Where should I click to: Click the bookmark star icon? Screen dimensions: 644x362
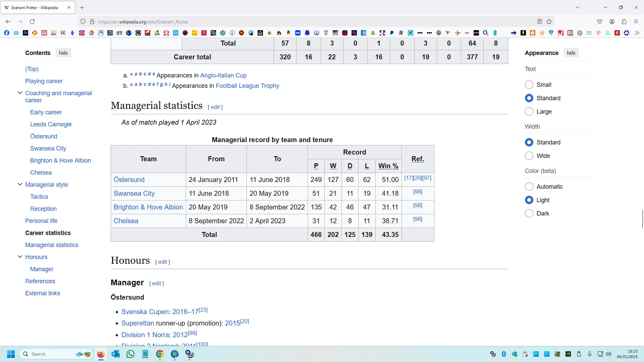point(549,21)
